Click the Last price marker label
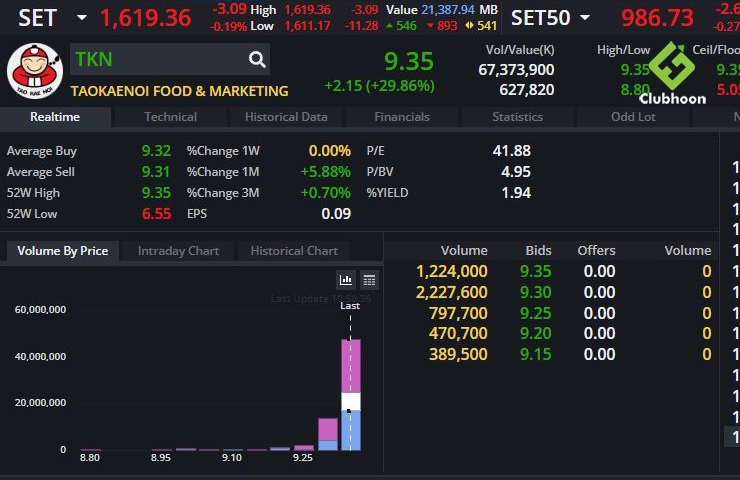Viewport: 740px width, 480px height. [350, 306]
